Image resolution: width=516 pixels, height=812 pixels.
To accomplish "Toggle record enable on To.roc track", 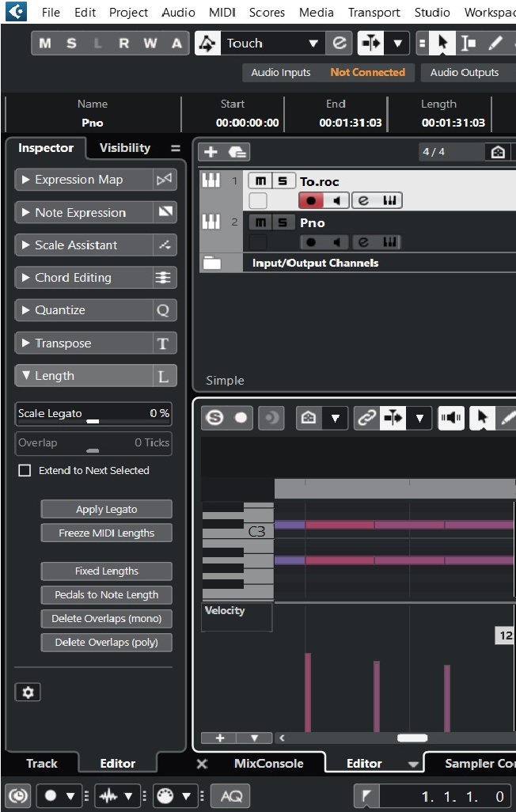I will (x=312, y=201).
